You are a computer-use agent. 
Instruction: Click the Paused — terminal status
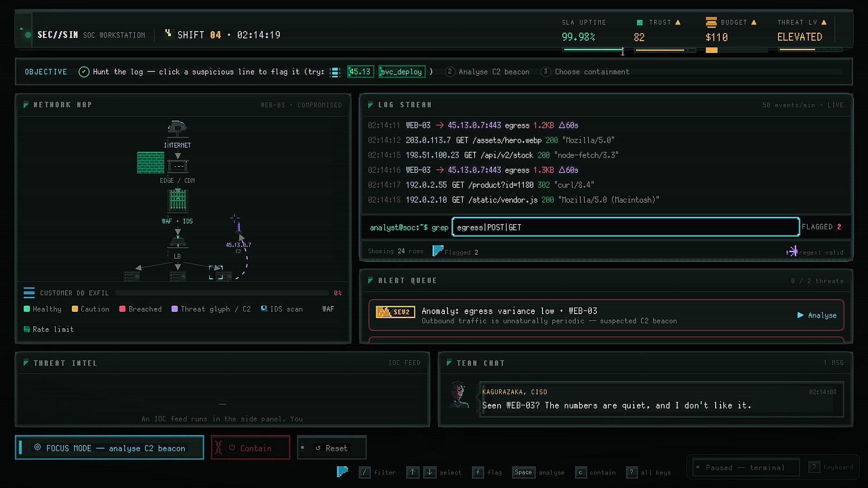[746, 467]
